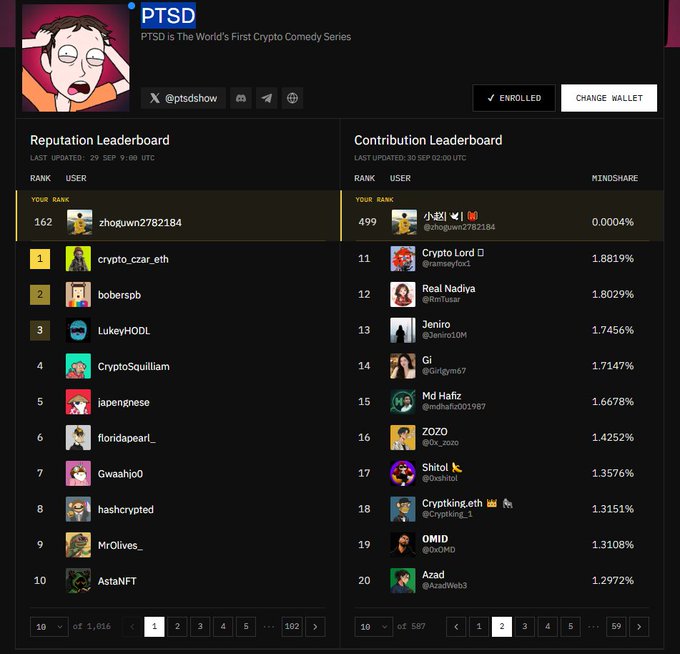The width and height of the screenshot is (680, 654).
Task: Click Gi's avatar
Action: 403,366
